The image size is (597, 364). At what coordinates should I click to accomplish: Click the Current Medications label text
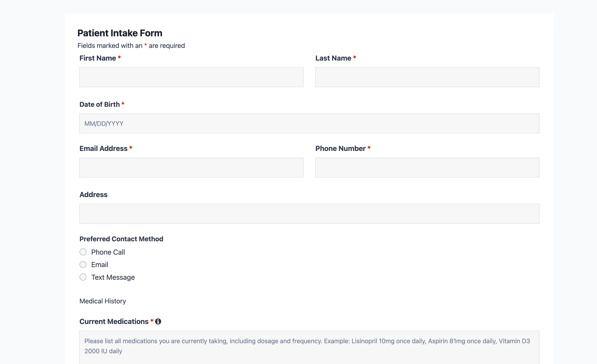(x=114, y=321)
